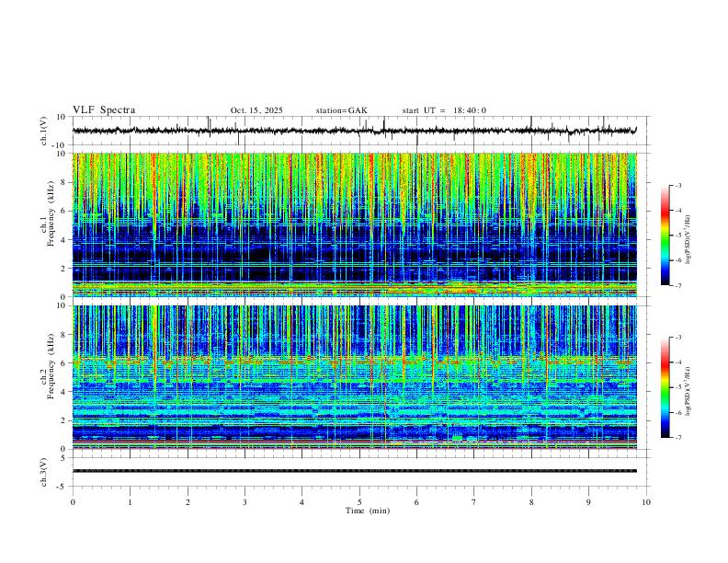
Task: Click the 'VLF Spectra' title text
Action: point(104,110)
